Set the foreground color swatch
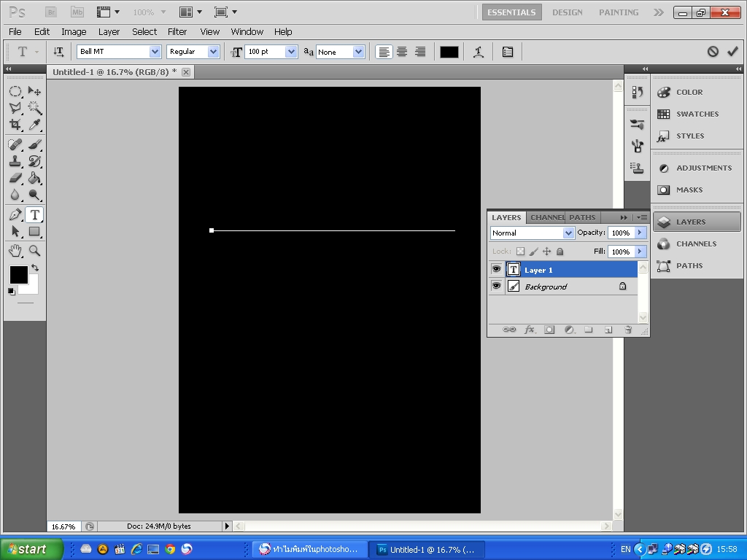The image size is (747, 560). click(x=19, y=275)
